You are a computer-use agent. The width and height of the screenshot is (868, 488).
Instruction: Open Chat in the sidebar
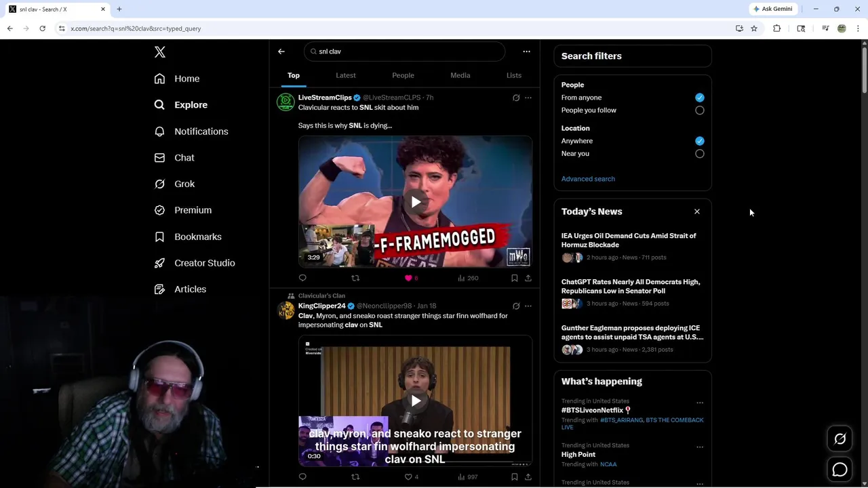(174, 157)
